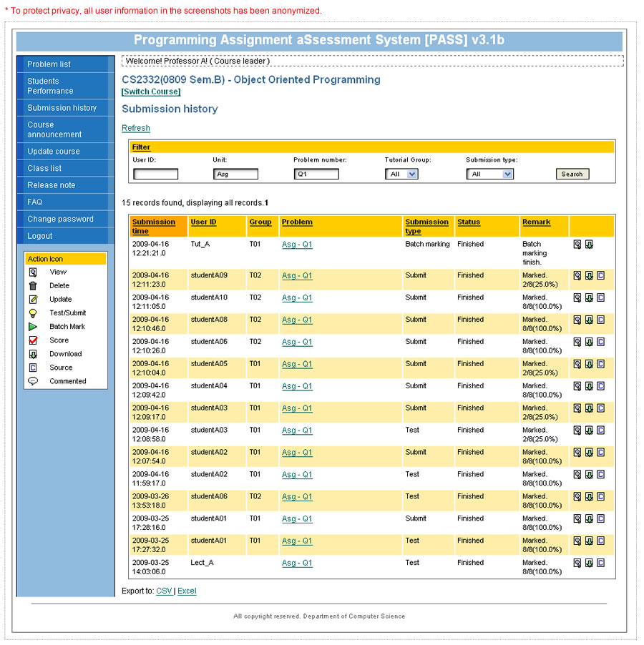Click the Switch Course link

151,92
